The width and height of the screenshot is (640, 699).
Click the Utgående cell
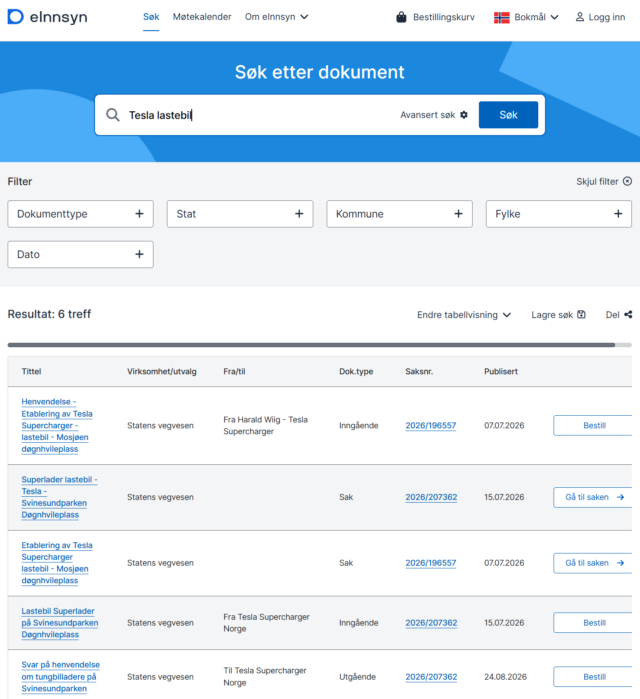coord(357,677)
